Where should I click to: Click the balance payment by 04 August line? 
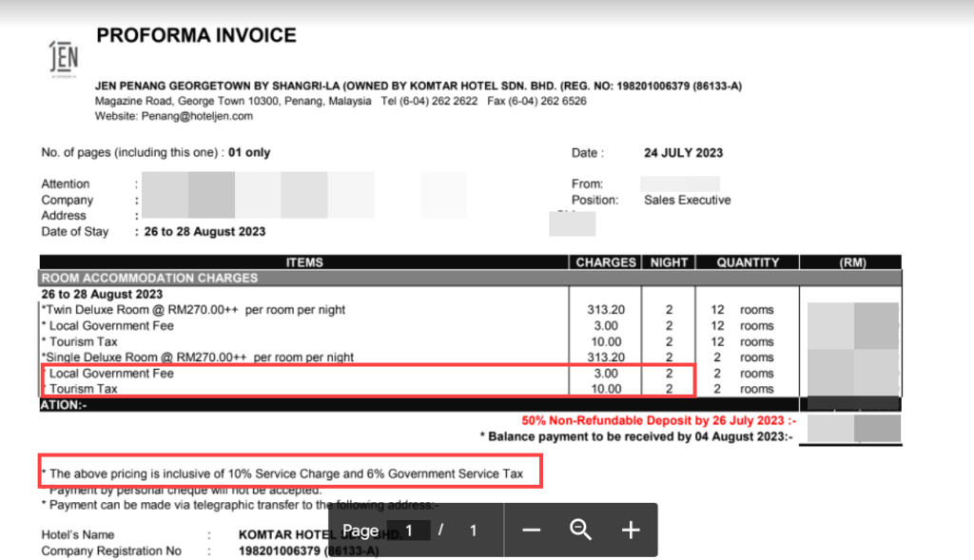[636, 437]
